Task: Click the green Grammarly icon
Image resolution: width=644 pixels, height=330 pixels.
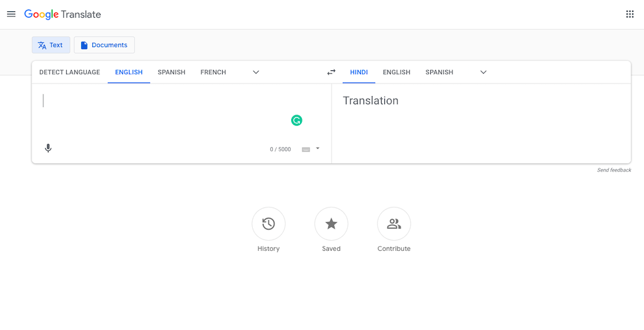Action: pos(297,120)
